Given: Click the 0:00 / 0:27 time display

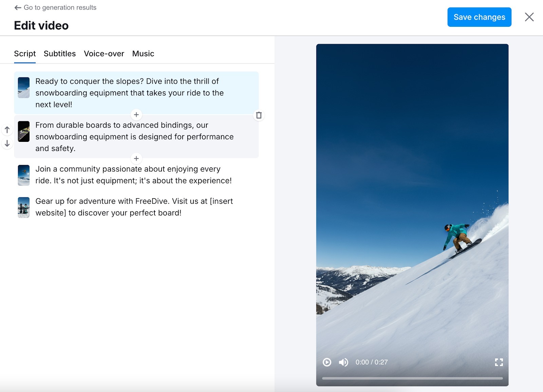Looking at the screenshot, I should click(x=372, y=362).
